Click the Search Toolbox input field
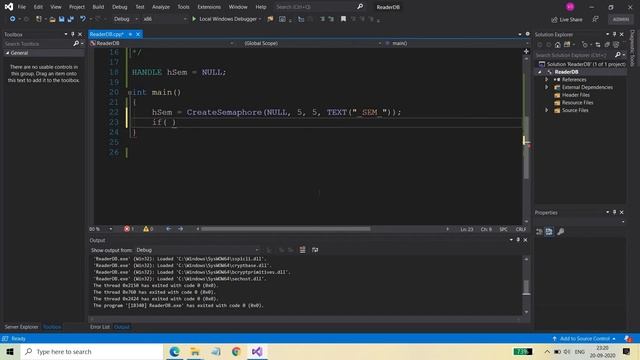 tap(38, 44)
